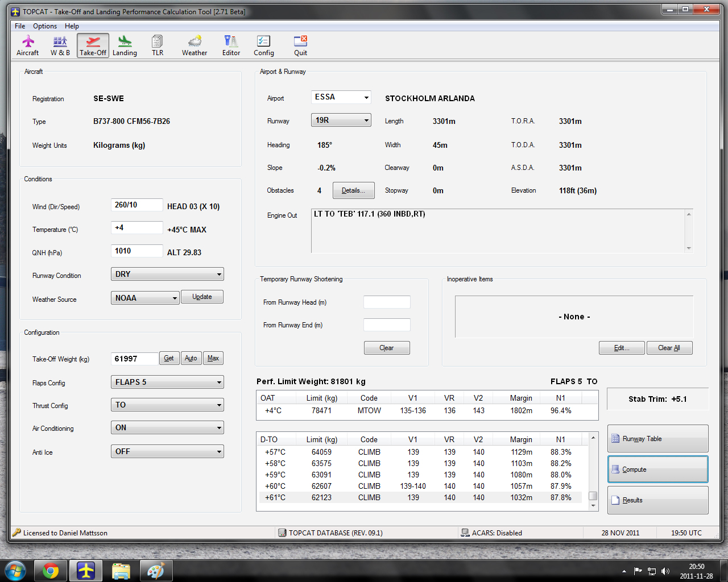Open Google Chrome from the taskbar

pos(51,571)
